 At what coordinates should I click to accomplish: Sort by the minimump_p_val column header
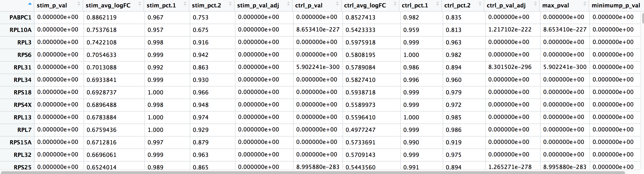[x=616, y=5]
